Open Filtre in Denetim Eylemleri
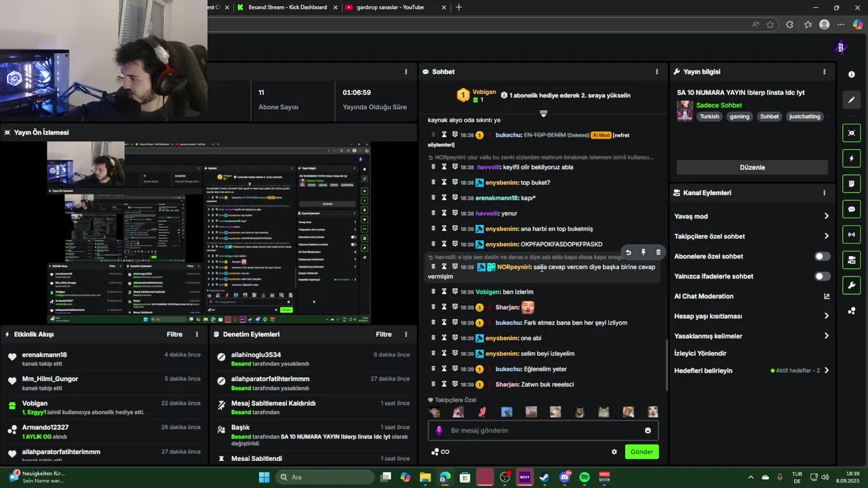Image resolution: width=868 pixels, height=488 pixels. 384,334
